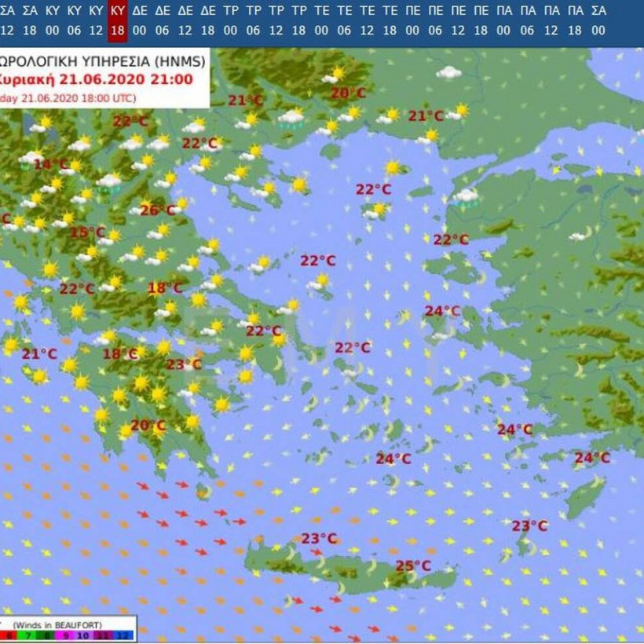Click the sun icon left of the 21°C label in the west
644x644 pixels.
click(x=11, y=344)
